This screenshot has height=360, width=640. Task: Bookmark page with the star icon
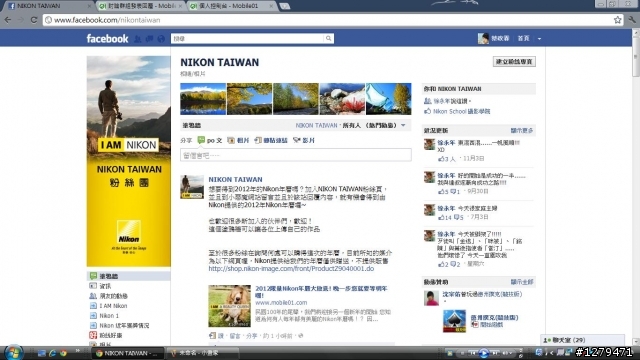click(618, 20)
